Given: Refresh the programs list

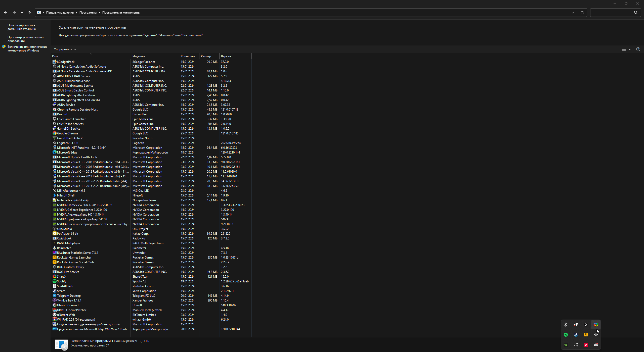Looking at the screenshot, I should click(x=582, y=13).
